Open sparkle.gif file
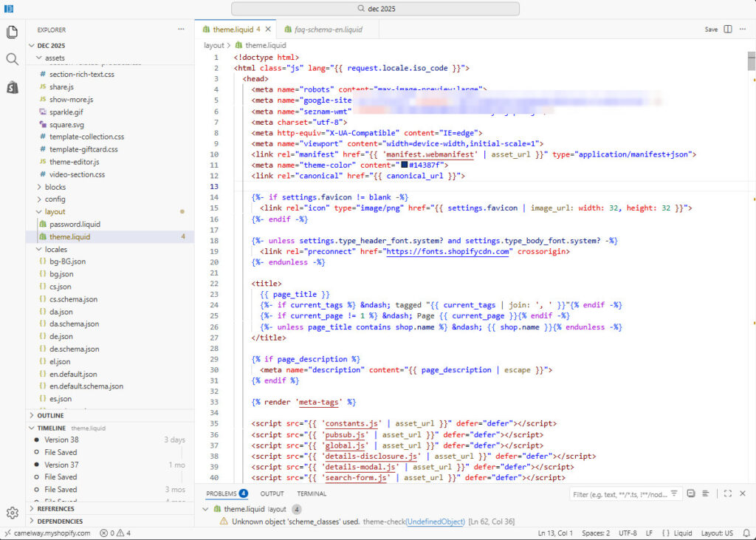 (x=66, y=112)
